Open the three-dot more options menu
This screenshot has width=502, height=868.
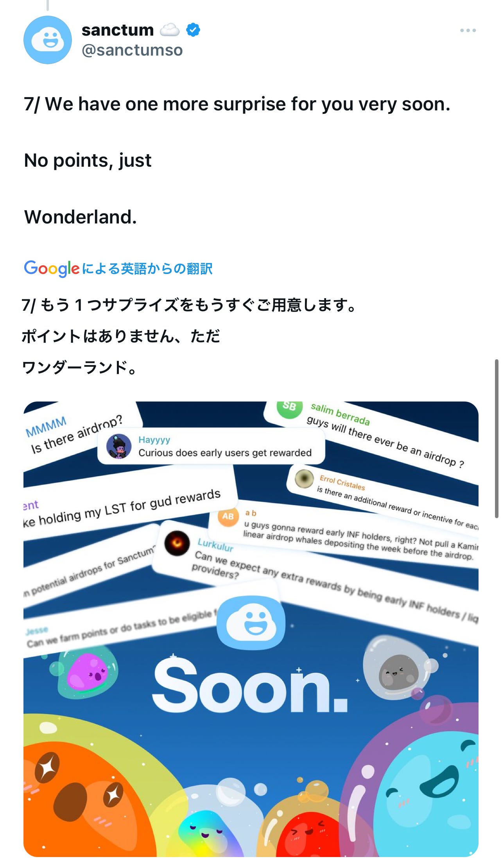(468, 30)
